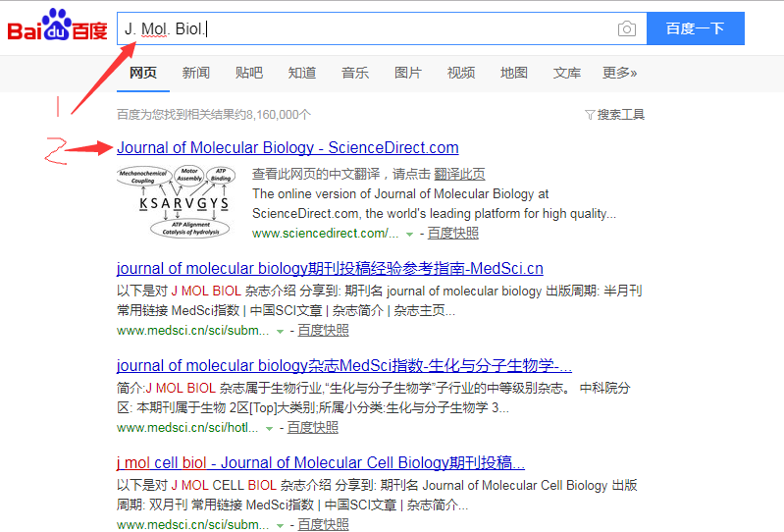Expand dropdown arrow beside medsci hotl URL
This screenshot has height=532, width=784.
point(270,429)
